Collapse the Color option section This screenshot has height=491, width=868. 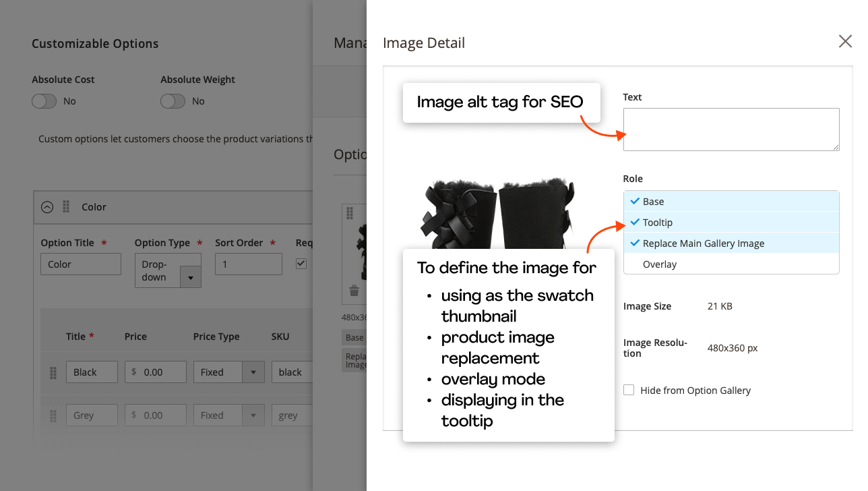point(46,206)
